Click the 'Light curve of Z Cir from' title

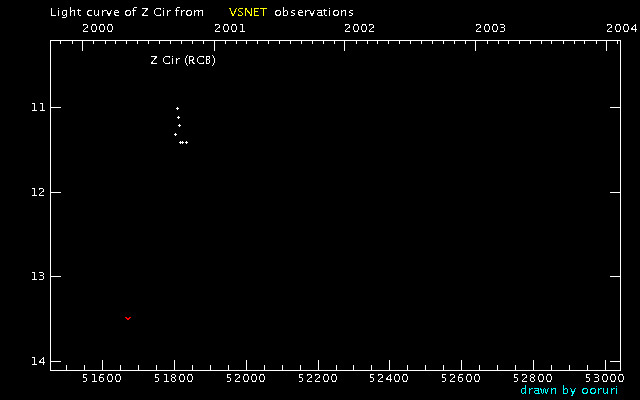click(x=127, y=12)
